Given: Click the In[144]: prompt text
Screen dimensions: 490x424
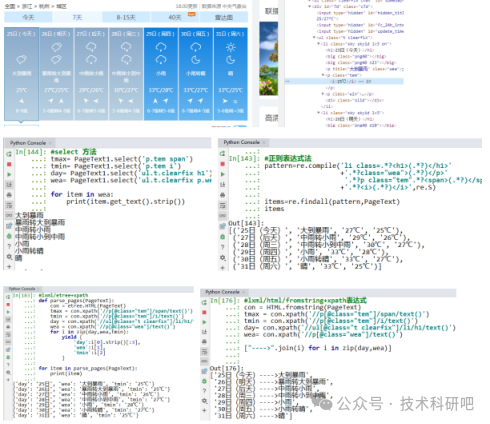Looking at the screenshot, I should click(x=30, y=152).
